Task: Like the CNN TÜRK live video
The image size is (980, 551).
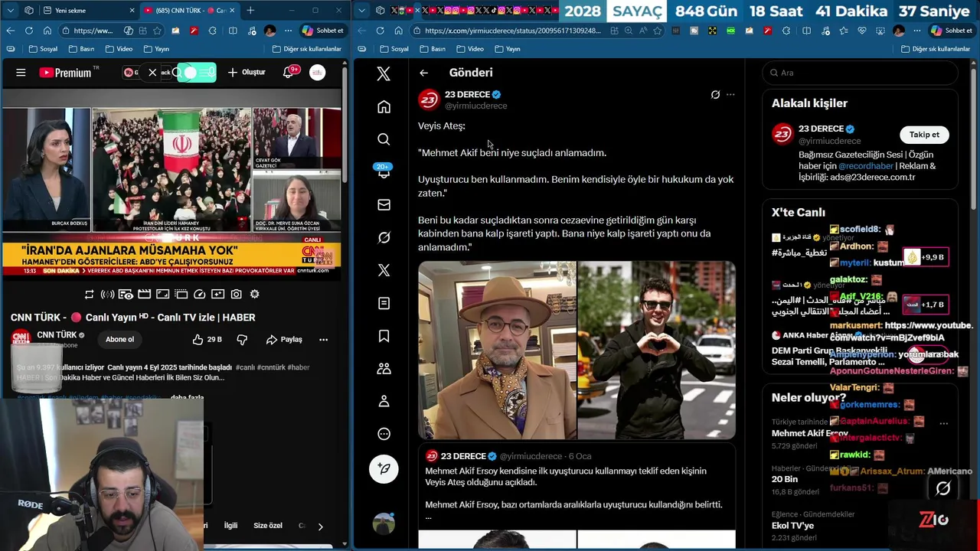Action: pos(207,340)
